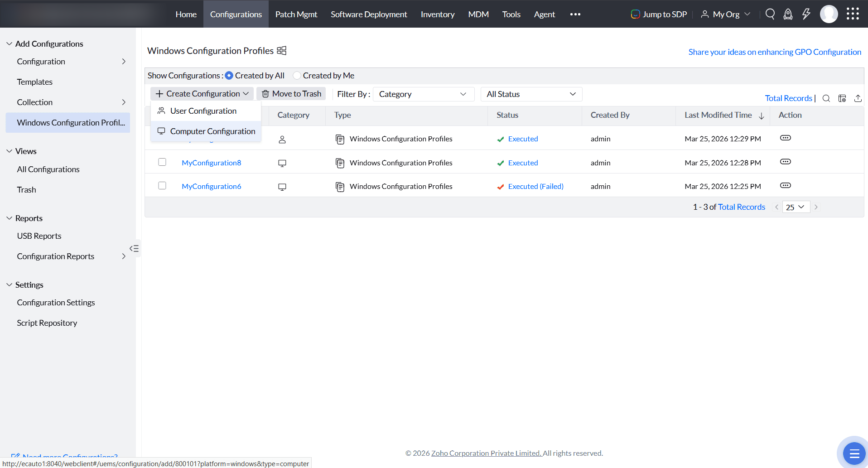Open the apps grid launcher

pyautogui.click(x=853, y=14)
